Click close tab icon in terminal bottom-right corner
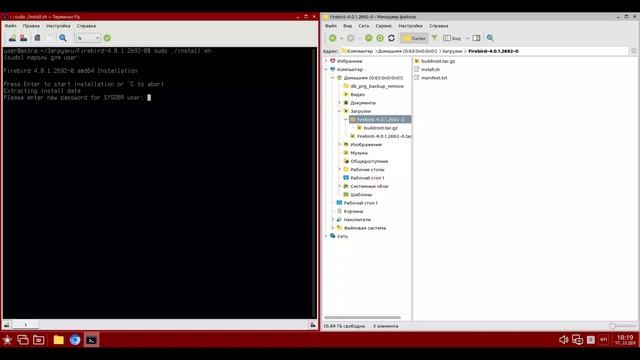 pyautogui.click(x=313, y=325)
